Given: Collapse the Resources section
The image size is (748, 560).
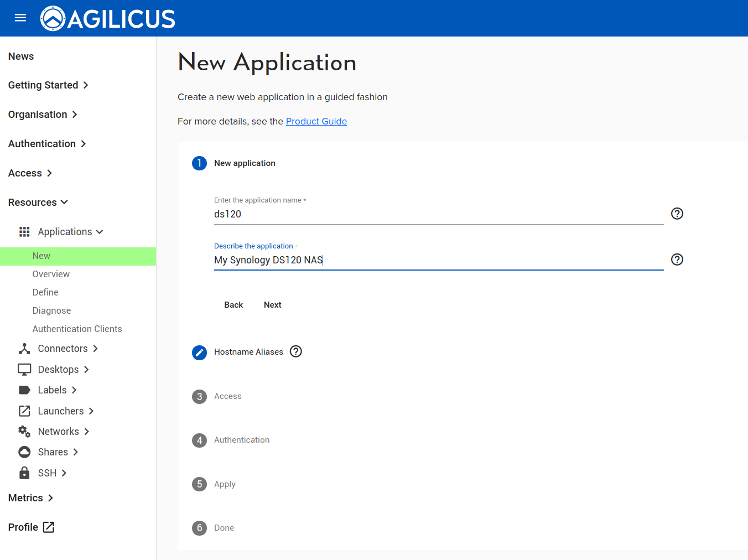Looking at the screenshot, I should click(38, 203).
